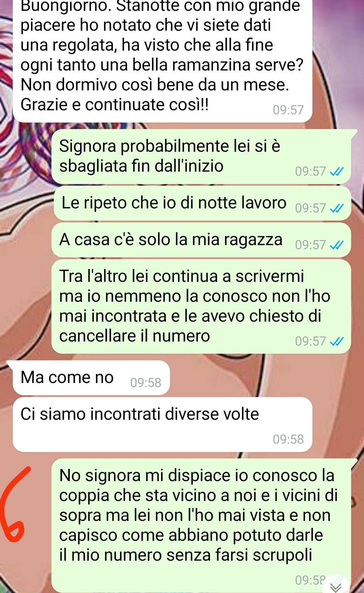
Task: Tap blue ticks on 'cancellare il numero' message
Action: (336, 342)
